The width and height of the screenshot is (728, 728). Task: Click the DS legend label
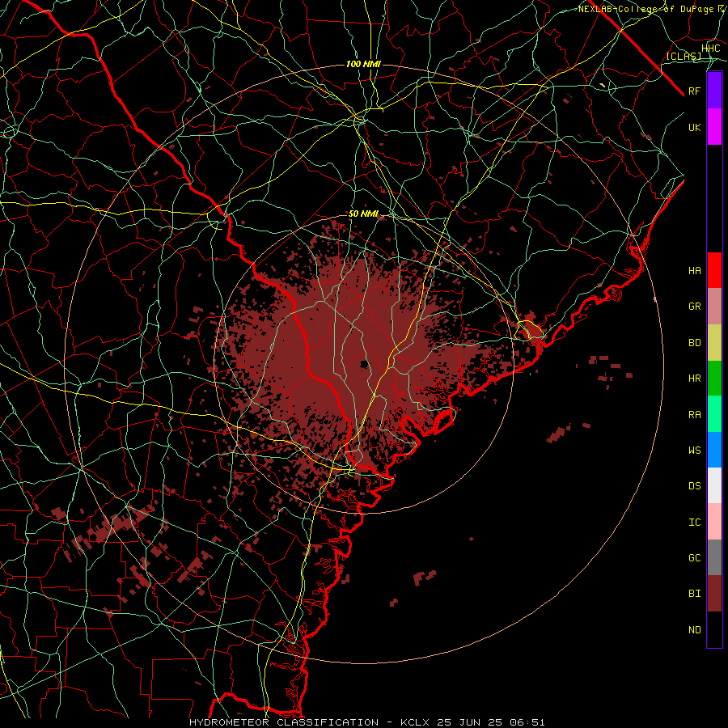695,486
